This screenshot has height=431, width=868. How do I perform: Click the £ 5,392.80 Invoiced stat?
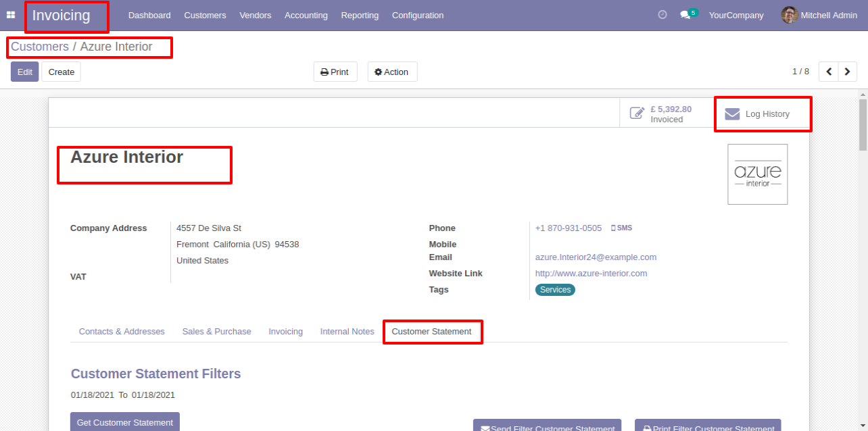point(667,113)
